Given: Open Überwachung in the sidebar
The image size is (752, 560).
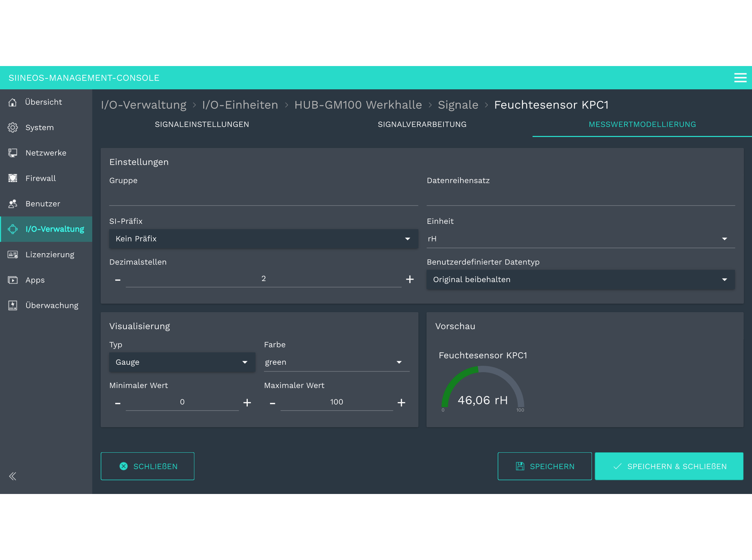Looking at the screenshot, I should [x=46, y=305].
